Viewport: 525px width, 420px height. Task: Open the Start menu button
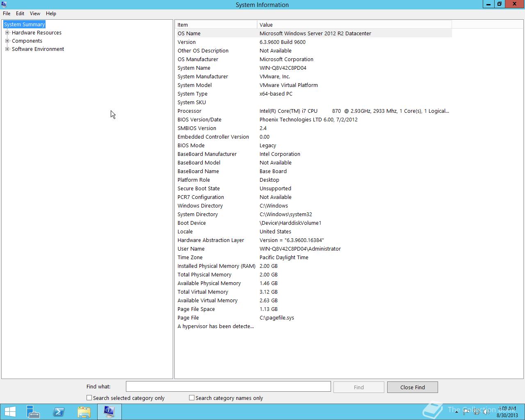point(10,412)
